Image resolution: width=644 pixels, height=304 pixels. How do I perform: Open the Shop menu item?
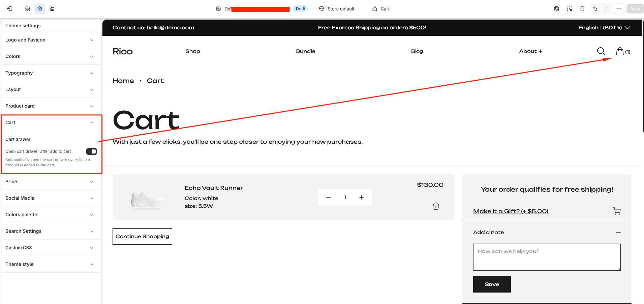193,51
